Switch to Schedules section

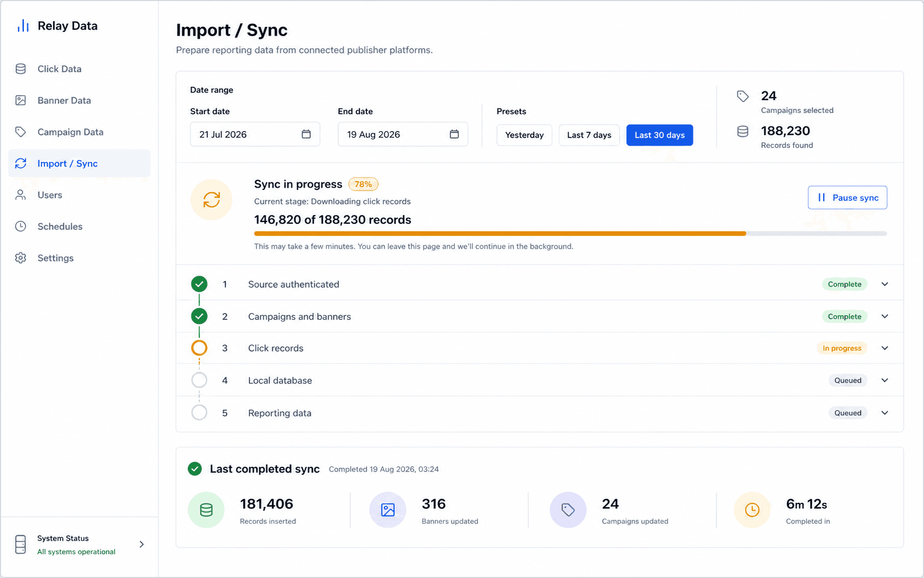(x=79, y=226)
